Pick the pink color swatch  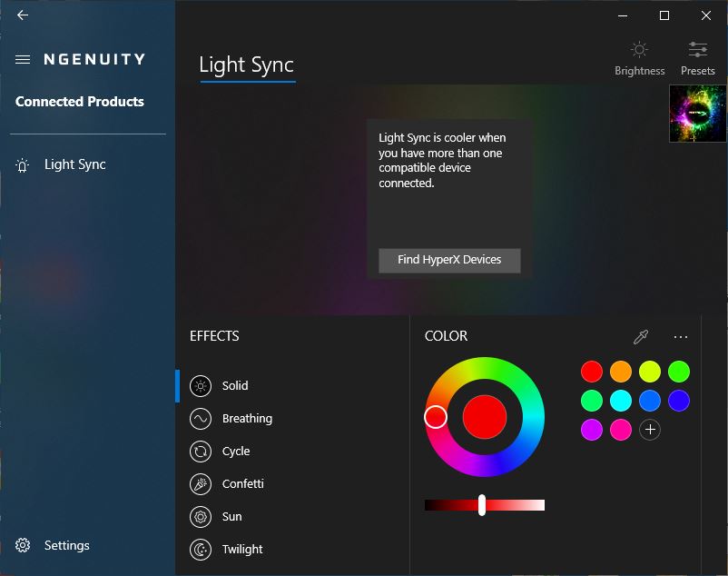coord(621,430)
